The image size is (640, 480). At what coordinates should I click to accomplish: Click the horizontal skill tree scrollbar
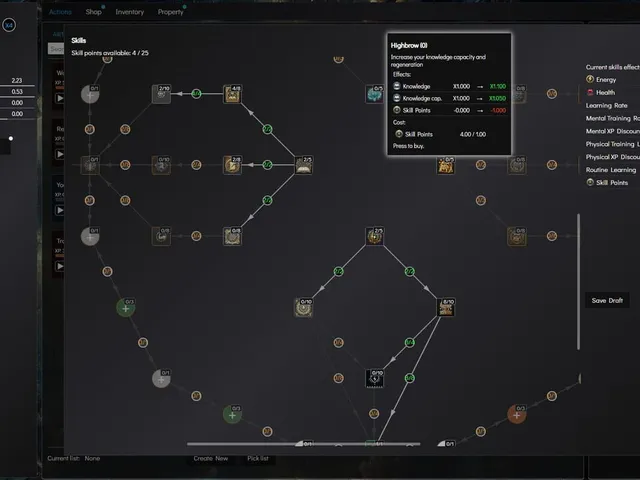(x=304, y=444)
